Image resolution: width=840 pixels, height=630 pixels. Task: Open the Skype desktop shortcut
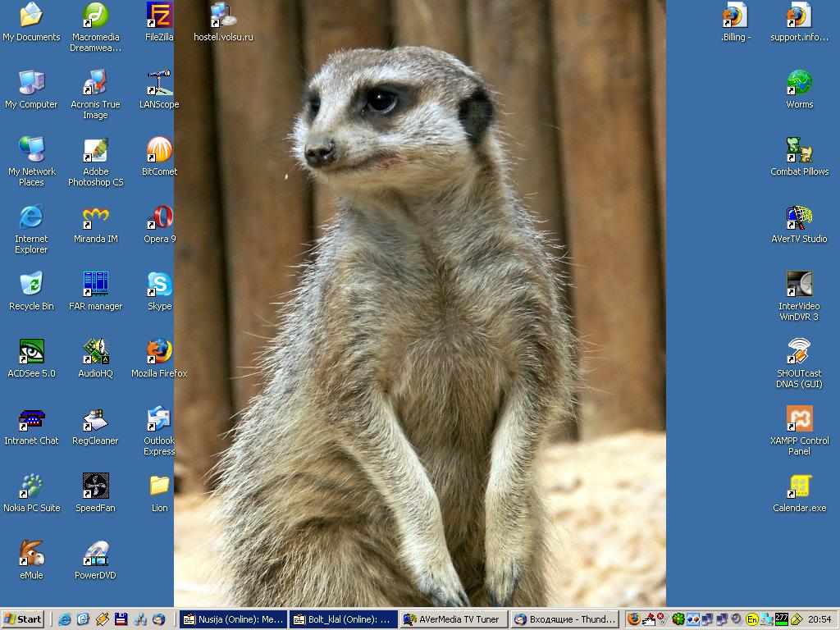tap(159, 285)
